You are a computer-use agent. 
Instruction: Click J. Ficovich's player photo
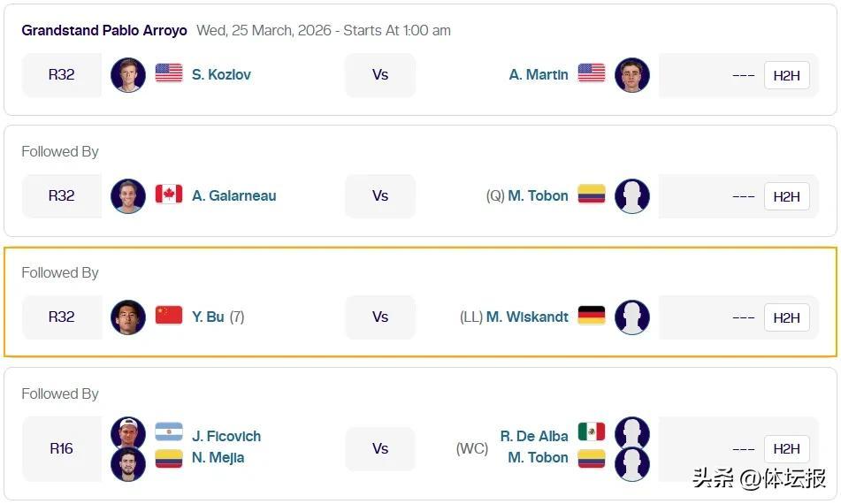(128, 433)
